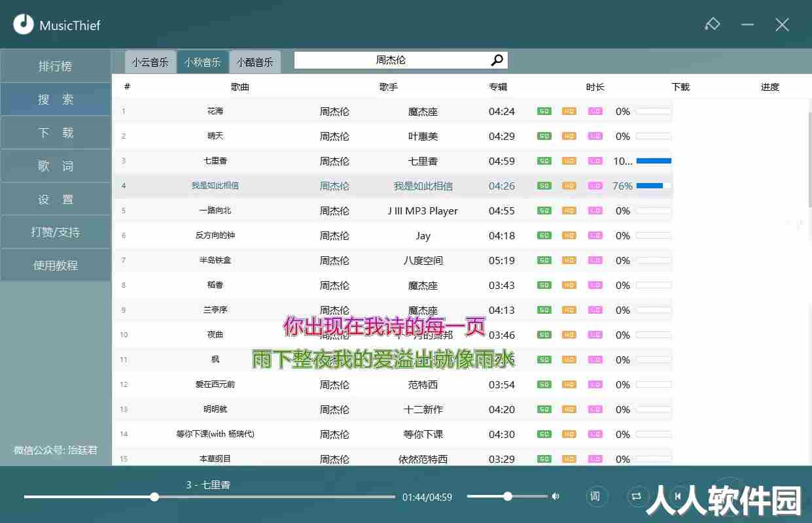Select the song 一路向北

tap(215, 211)
